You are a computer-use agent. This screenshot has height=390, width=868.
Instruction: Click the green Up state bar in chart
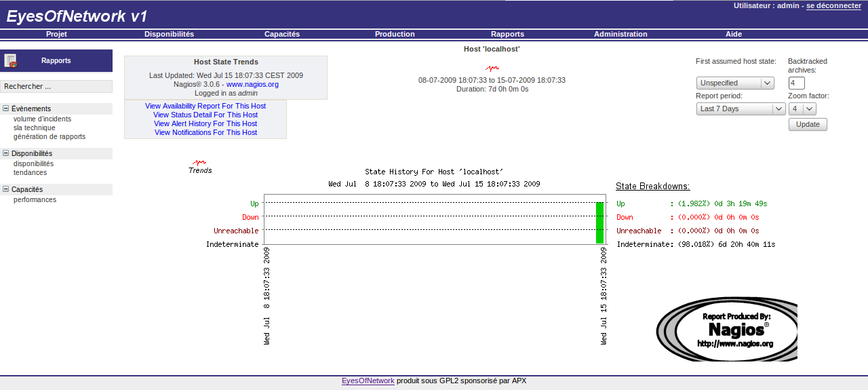coord(599,222)
